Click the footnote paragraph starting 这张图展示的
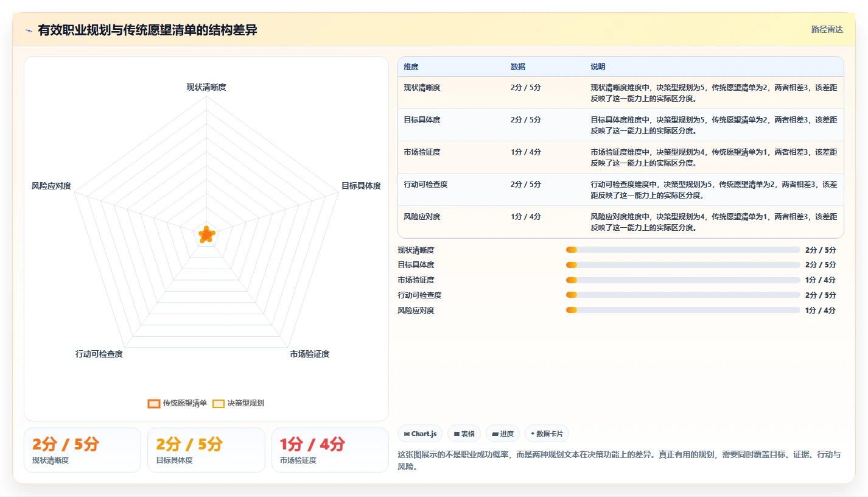The width and height of the screenshot is (868, 497). (x=620, y=461)
